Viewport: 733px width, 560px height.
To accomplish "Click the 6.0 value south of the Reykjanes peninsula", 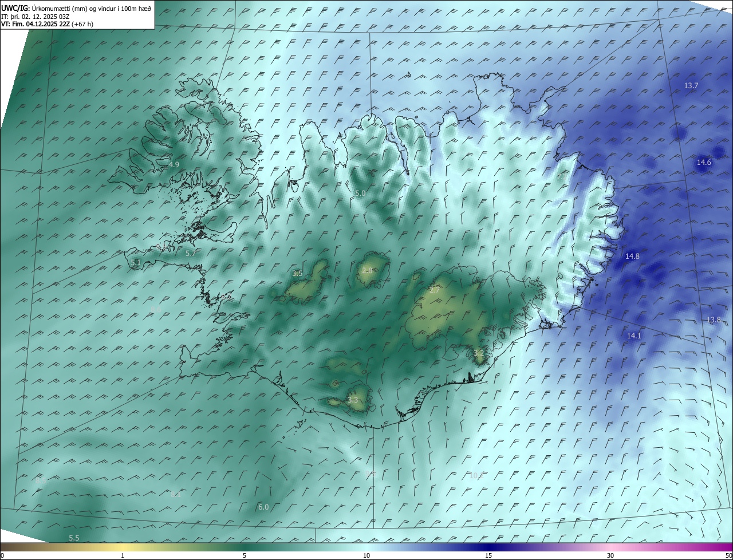I will coord(263,507).
